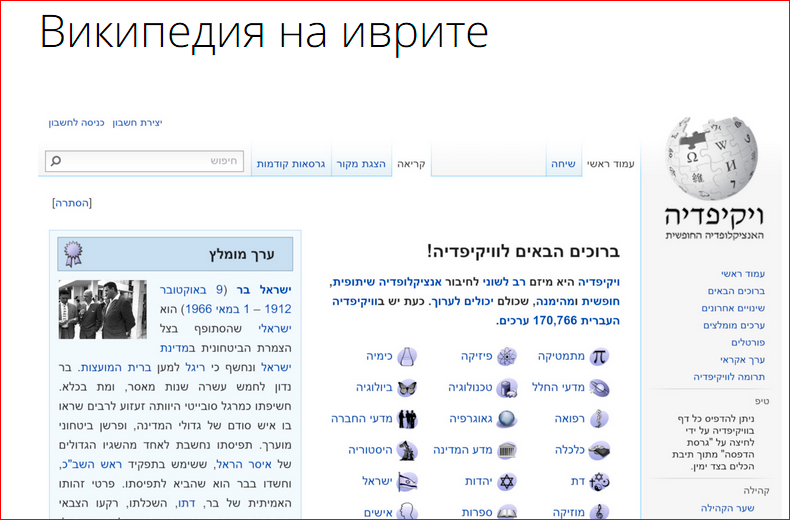
Task: Open the Israeli flag portal icon
Action: [407, 481]
